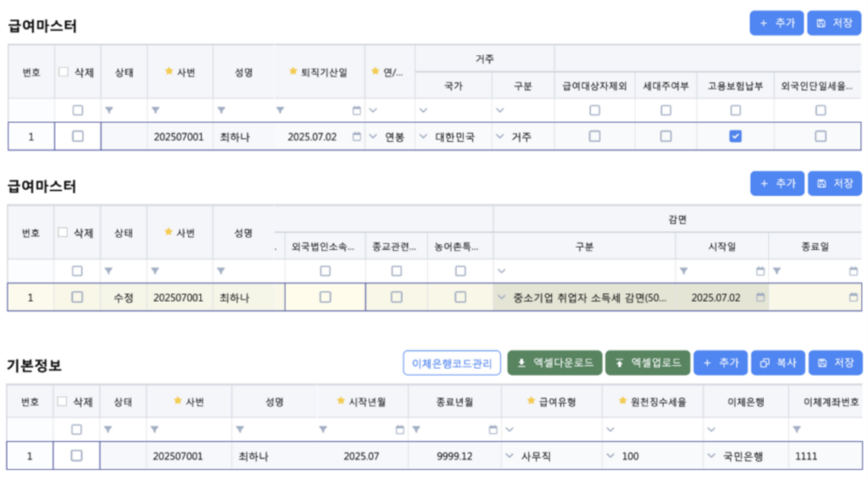
Task: Open the 사무직 급여유형 dropdown
Action: (509, 456)
